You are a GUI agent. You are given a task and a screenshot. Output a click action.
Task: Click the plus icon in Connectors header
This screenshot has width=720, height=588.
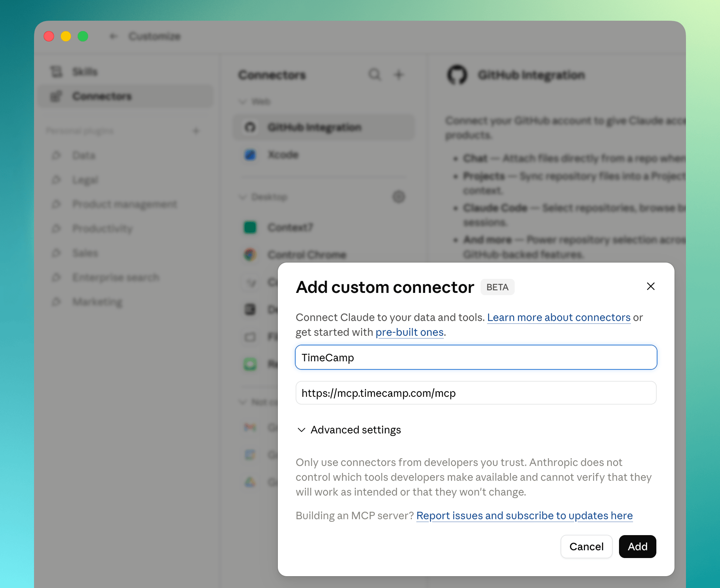click(399, 75)
